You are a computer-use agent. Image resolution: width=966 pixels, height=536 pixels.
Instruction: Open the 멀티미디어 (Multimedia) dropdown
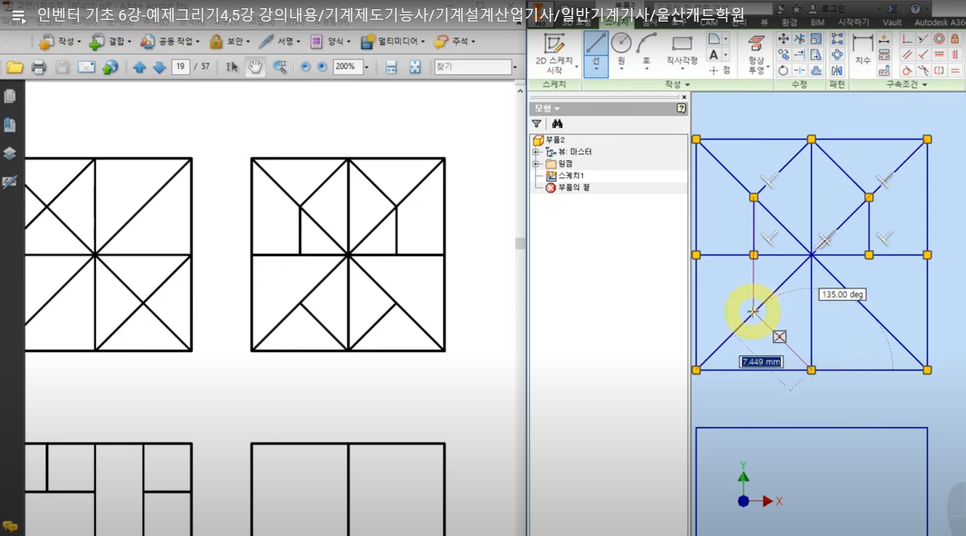click(392, 41)
